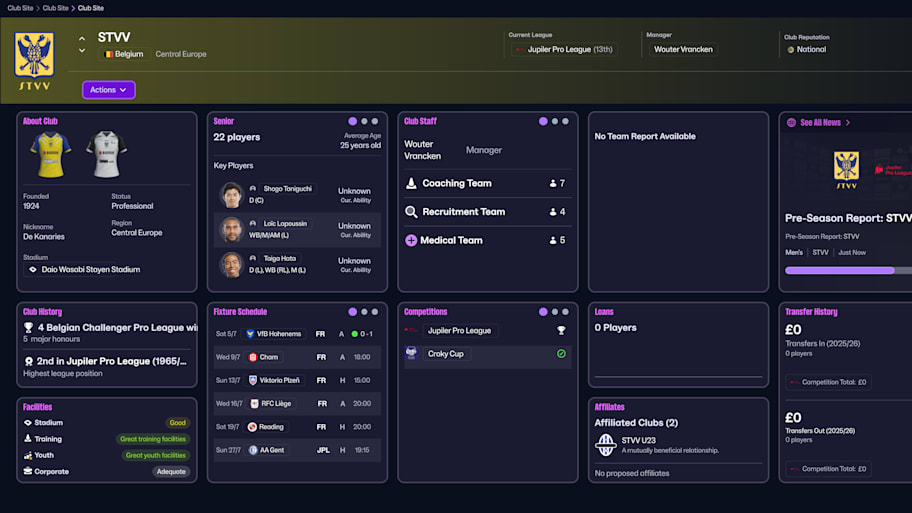Open STVV U23 affiliated club
This screenshot has width=912, height=513.
pyautogui.click(x=638, y=440)
